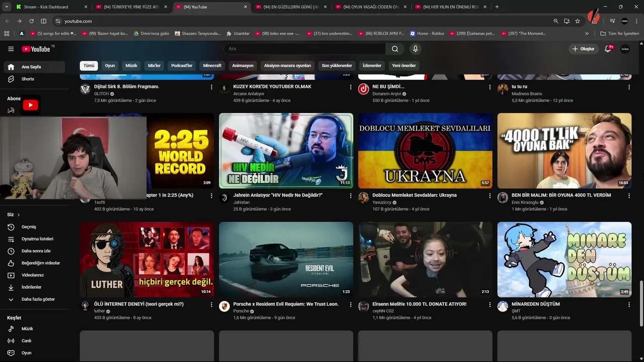Select the Animasyon filter chip
Image resolution: width=644 pixels, height=362 pixels.
(243, 65)
